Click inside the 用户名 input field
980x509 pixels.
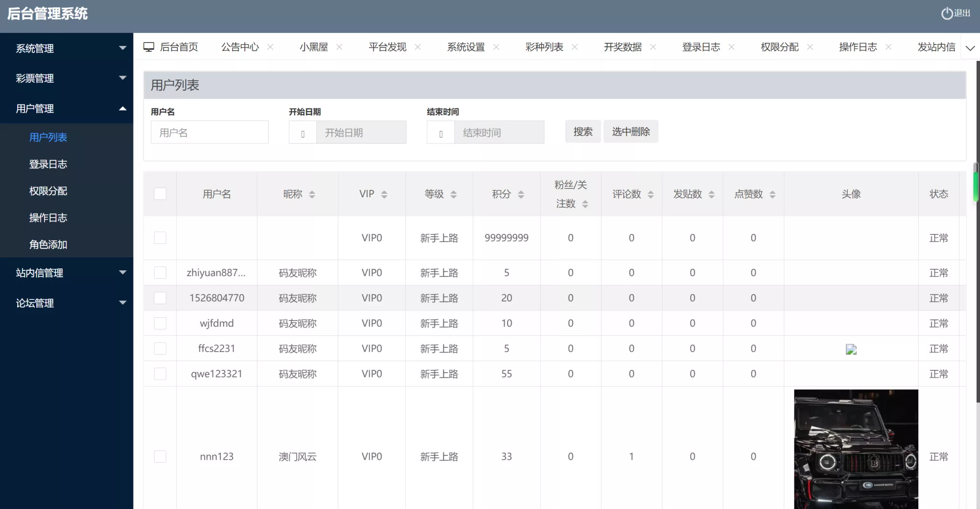click(x=209, y=132)
